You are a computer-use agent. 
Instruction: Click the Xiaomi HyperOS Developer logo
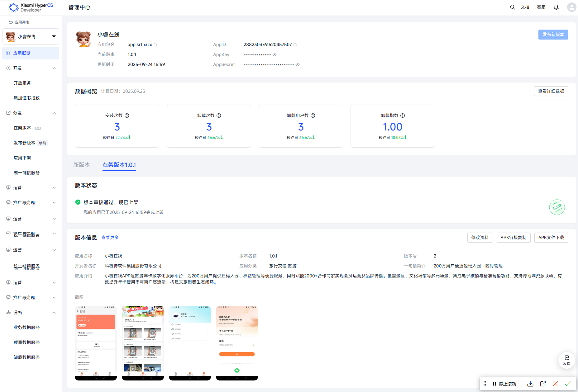pyautogui.click(x=31, y=7)
